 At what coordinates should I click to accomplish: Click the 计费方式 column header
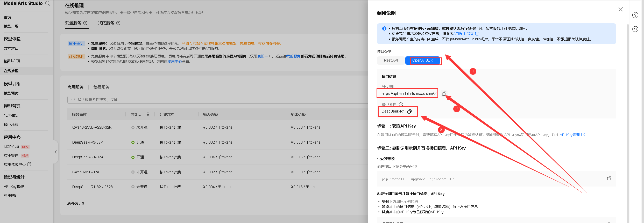coord(167,114)
